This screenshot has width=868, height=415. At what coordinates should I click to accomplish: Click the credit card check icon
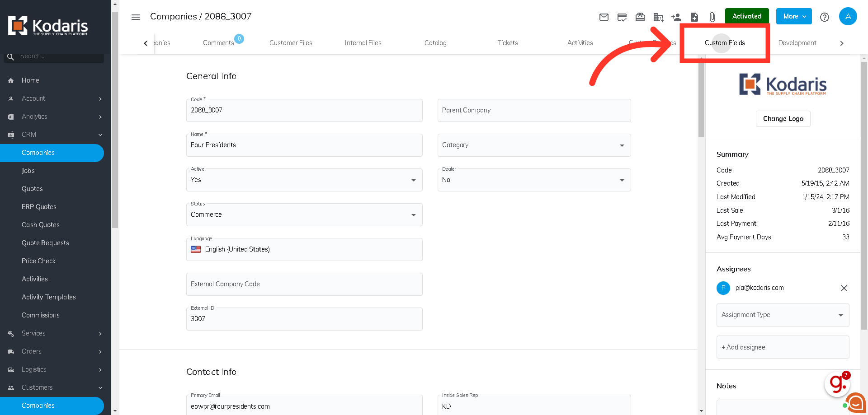tap(622, 17)
